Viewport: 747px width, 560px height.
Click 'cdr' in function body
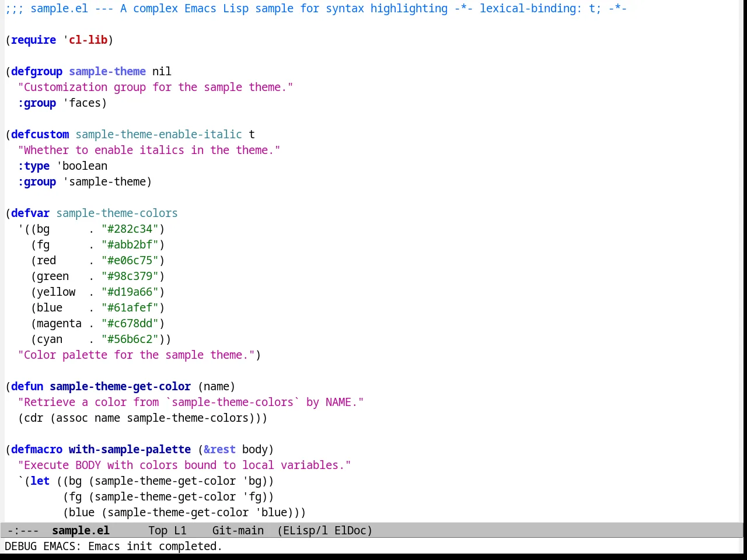(33, 418)
